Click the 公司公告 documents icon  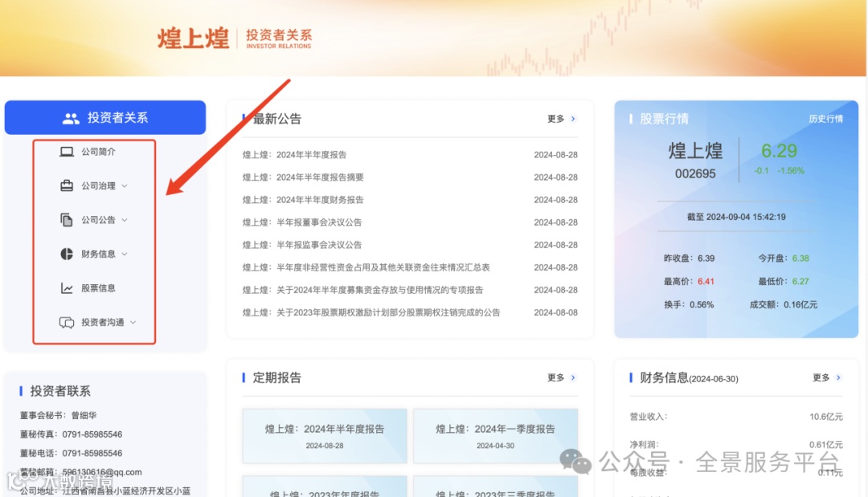pos(67,220)
